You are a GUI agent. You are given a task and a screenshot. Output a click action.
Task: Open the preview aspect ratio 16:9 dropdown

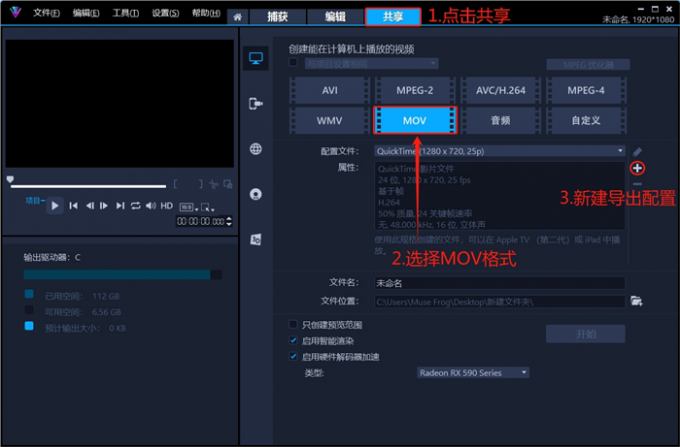pyautogui.click(x=186, y=205)
